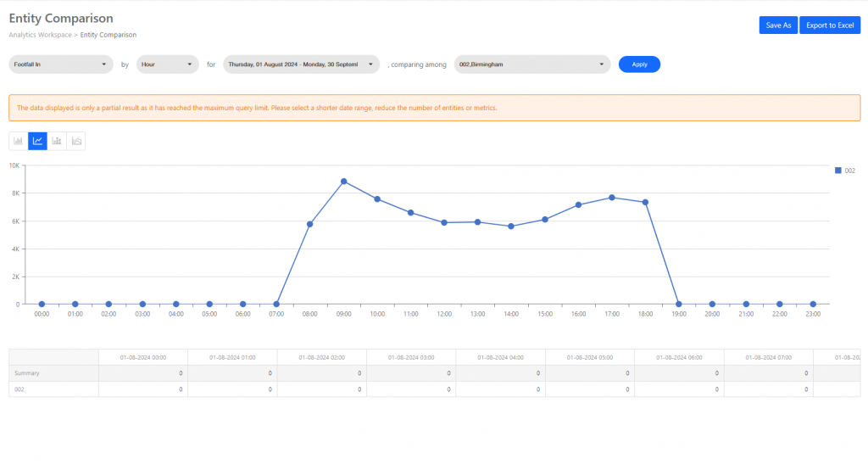
Task: Open the date range dropdown
Action: 301,64
